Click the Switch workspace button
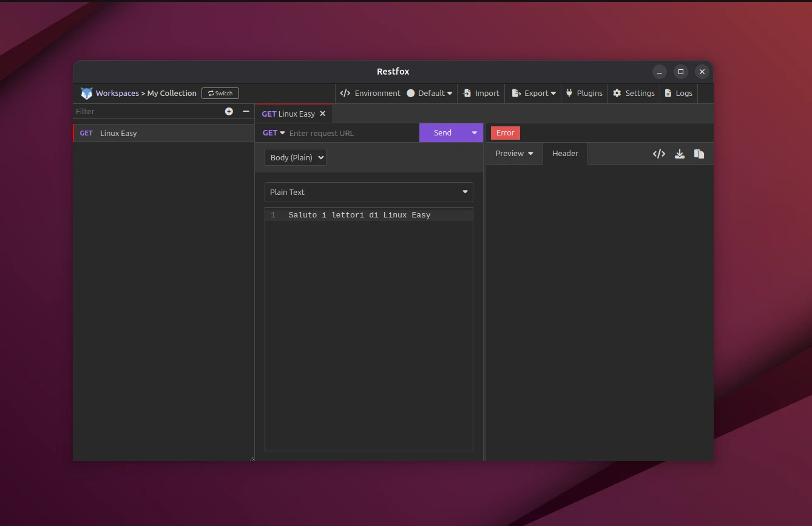This screenshot has width=812, height=526. (220, 94)
